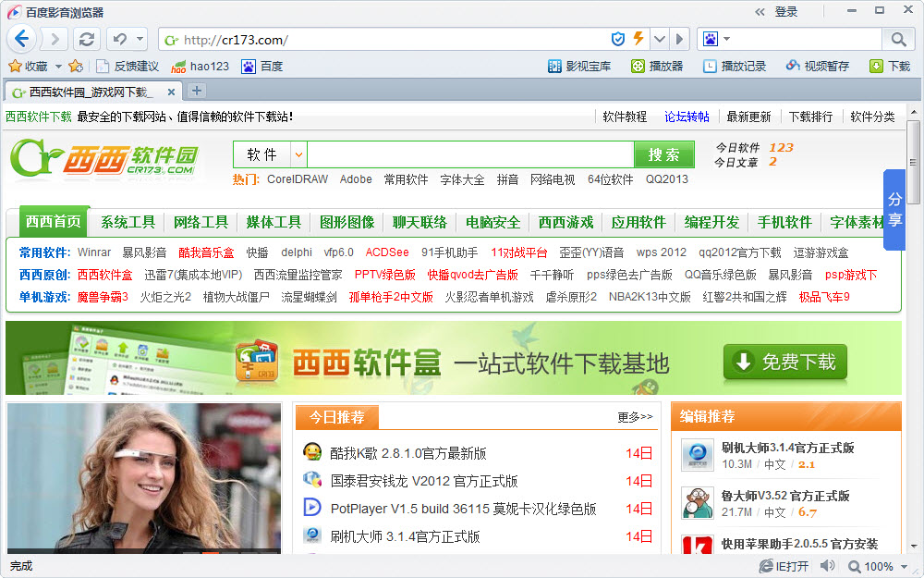Click the double-chevron icon beside 登录

pyautogui.click(x=760, y=12)
